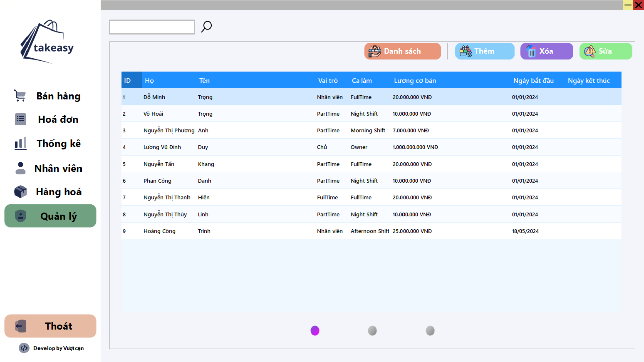Click the Hàng hoá box icon
This screenshot has height=362, width=644.
pos(20,192)
